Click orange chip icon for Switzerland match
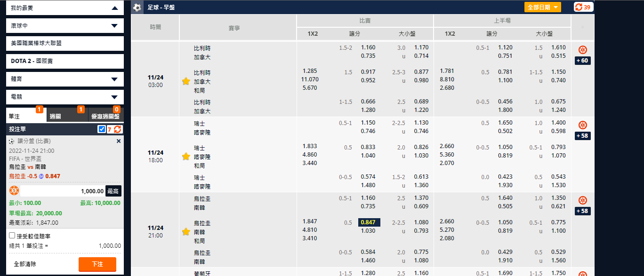Image resolution: width=644 pixels, height=276 pixels. [x=582, y=125]
